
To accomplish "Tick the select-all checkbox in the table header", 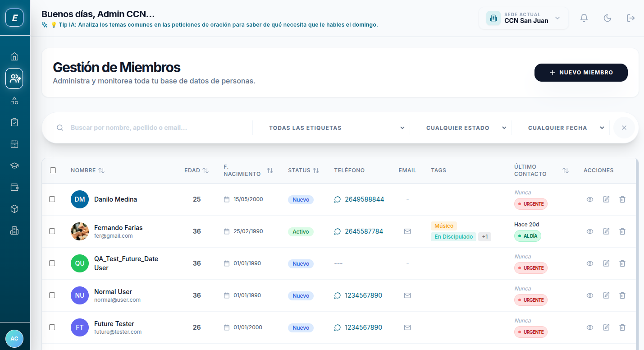I will pyautogui.click(x=53, y=170).
